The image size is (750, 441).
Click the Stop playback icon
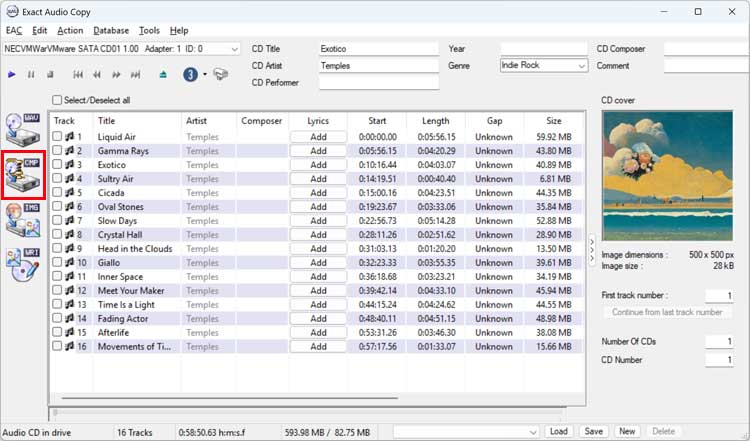tap(50, 75)
